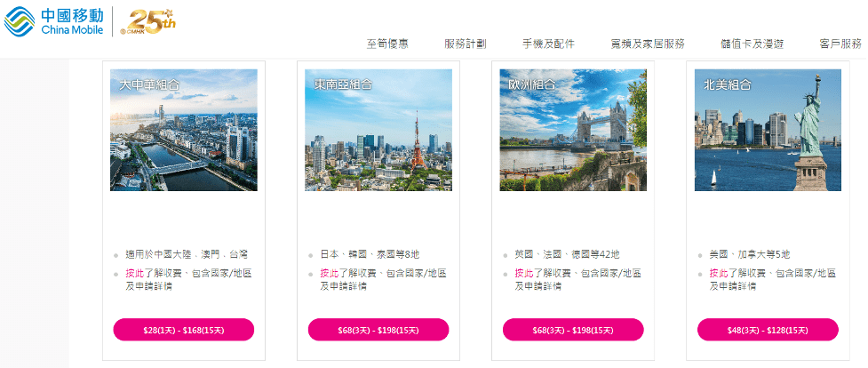Choose the $48(3天) - $128(15天) button
This screenshot has height=368, width=868.
[x=768, y=330]
